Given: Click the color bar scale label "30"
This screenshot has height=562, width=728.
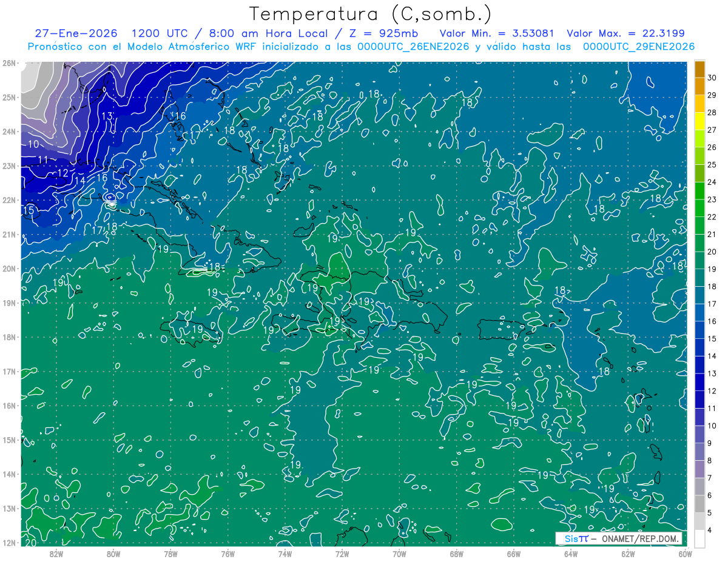Looking at the screenshot, I should (x=712, y=78).
